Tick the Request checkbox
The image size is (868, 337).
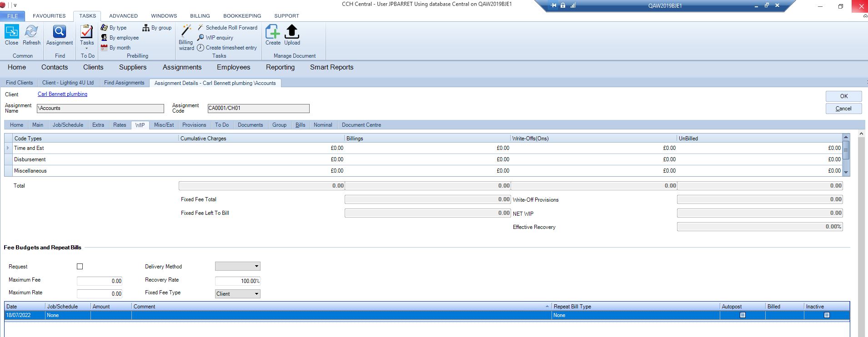pyautogui.click(x=80, y=267)
